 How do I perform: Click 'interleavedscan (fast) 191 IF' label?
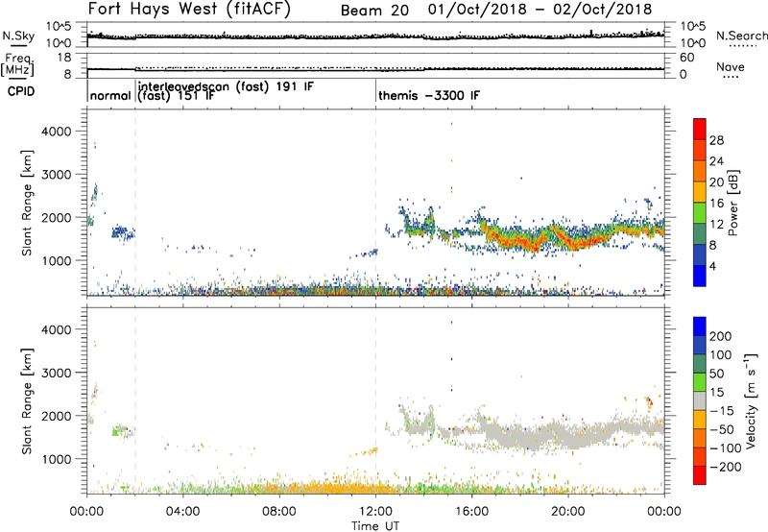pyautogui.click(x=226, y=86)
